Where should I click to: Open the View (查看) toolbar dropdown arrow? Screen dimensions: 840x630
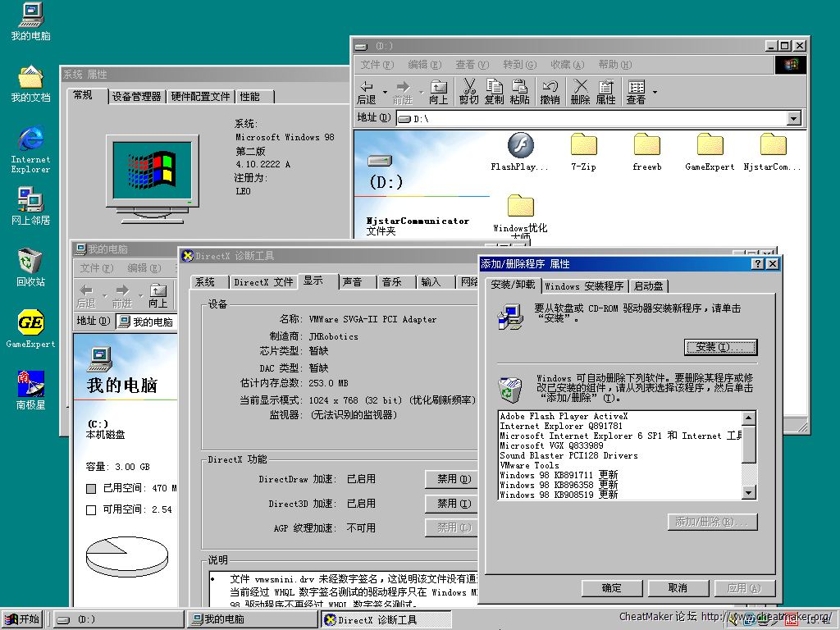(x=655, y=91)
